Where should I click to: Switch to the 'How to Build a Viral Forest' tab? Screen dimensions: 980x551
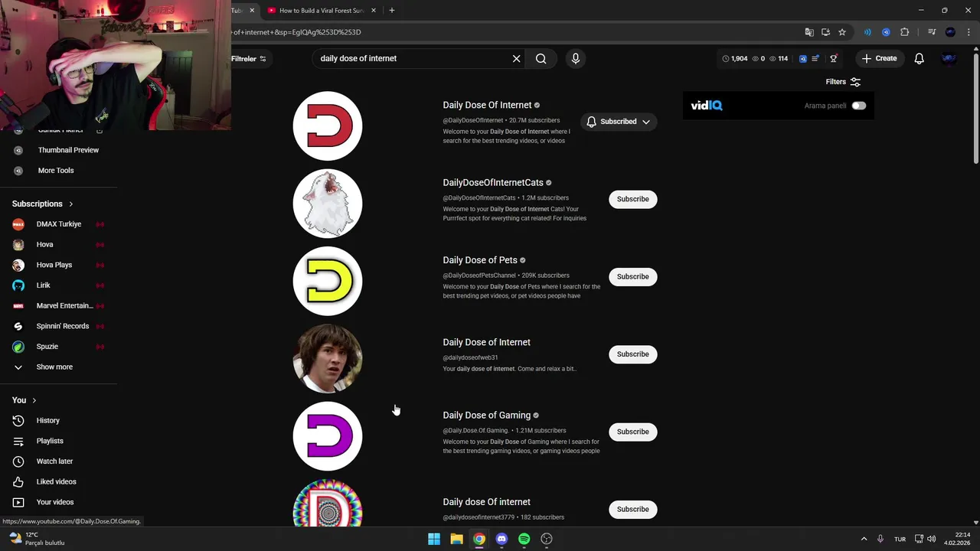pos(322,11)
